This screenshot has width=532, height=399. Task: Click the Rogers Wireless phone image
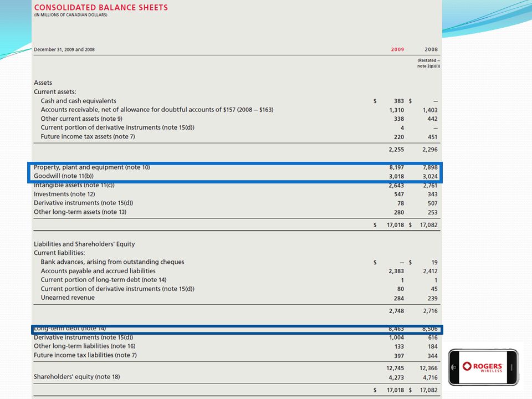[x=483, y=367]
